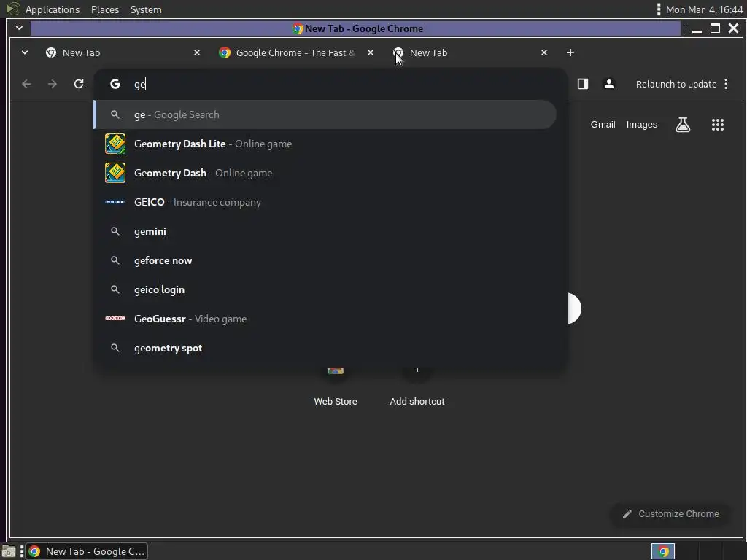Pick the geico login suggestion
This screenshot has width=747, height=560.
click(325, 289)
